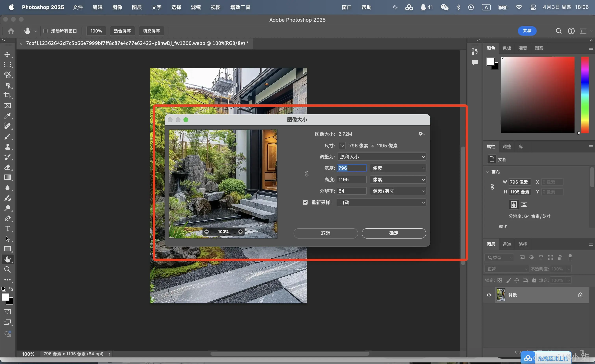Click the 高度 input field
595x364 pixels.
coord(351,179)
